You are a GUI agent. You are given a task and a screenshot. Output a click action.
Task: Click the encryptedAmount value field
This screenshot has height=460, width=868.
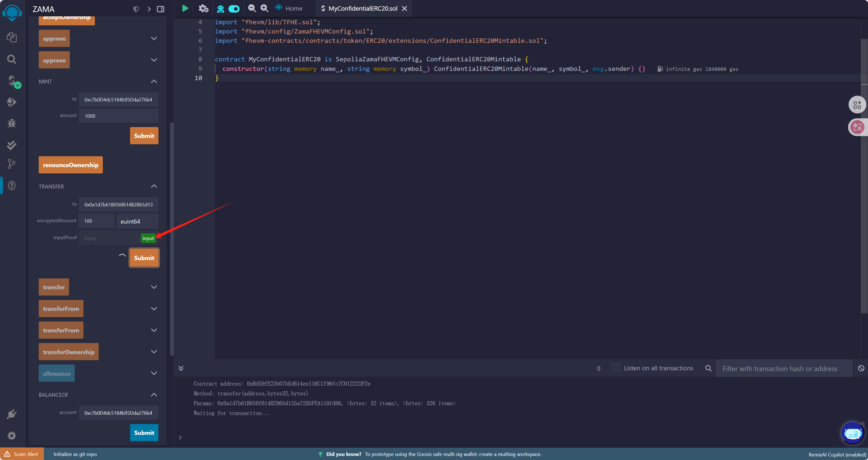[97, 221]
